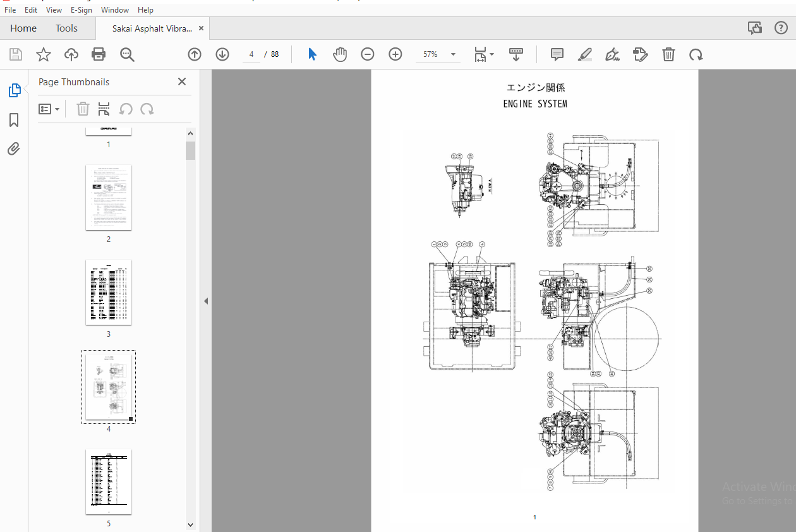Go to previous page arrow
This screenshot has height=532, width=796.
click(x=195, y=54)
